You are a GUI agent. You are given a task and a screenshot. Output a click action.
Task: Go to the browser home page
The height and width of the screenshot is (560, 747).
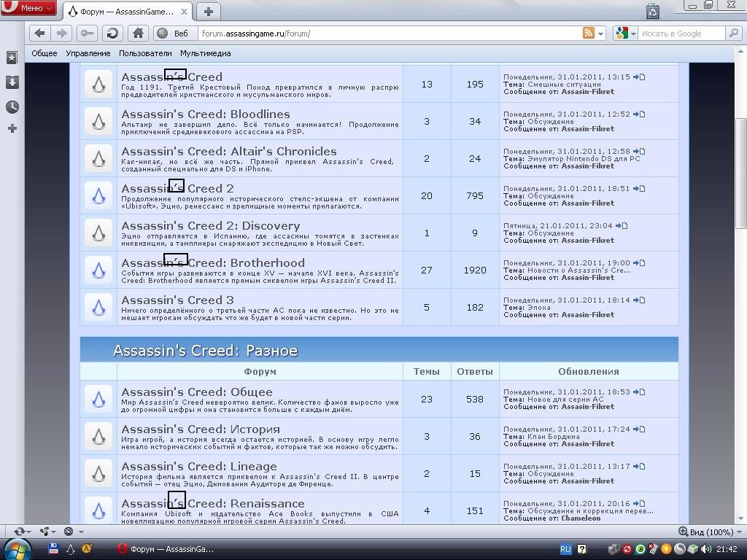[138, 34]
